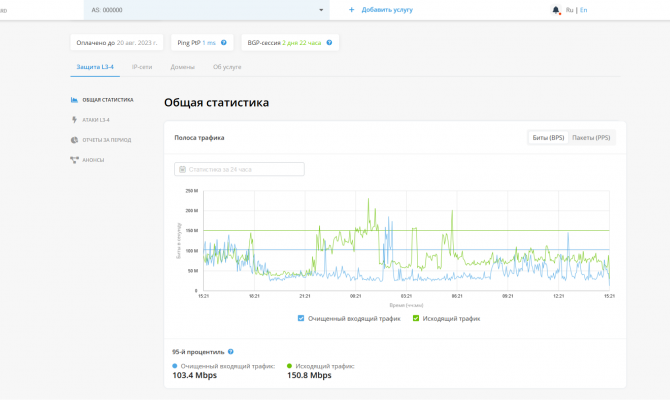This screenshot has height=400, width=670.
Task: Click the Время (часы) axis caption
Action: point(406,305)
